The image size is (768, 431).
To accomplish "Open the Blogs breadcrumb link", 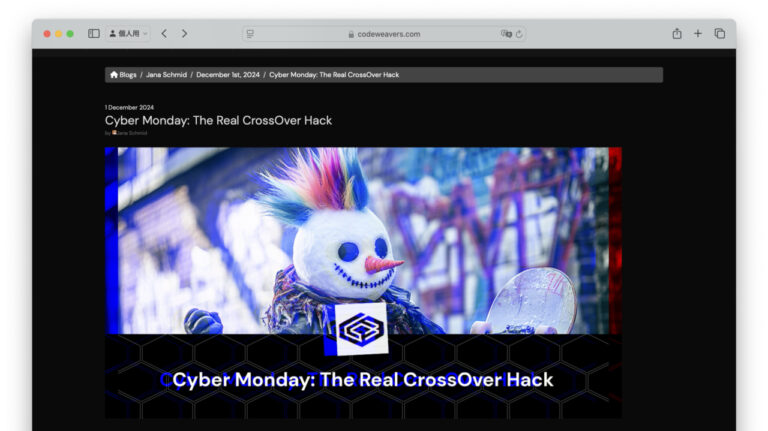I will (128, 75).
